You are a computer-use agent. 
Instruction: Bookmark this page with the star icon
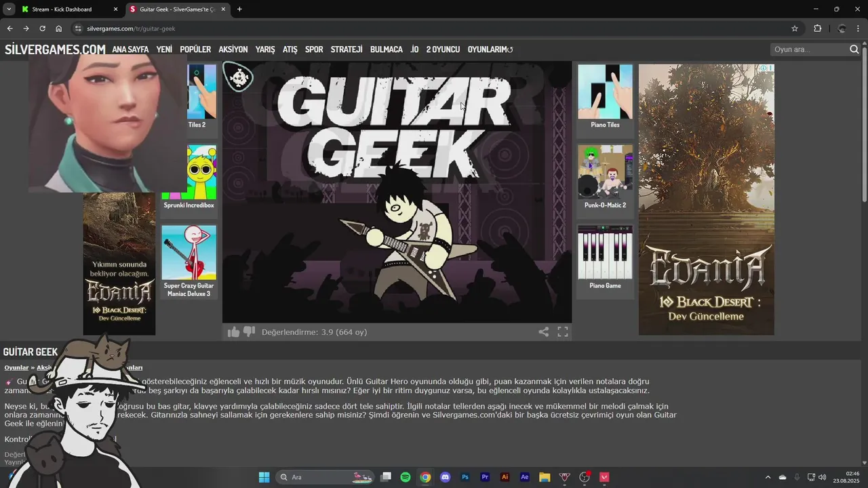795,28
